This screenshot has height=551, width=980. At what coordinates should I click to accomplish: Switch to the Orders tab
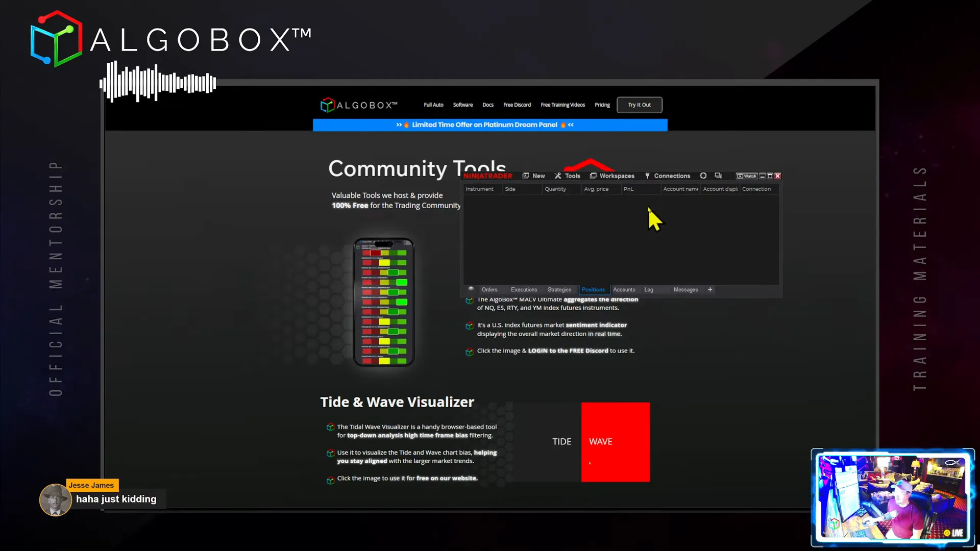click(x=489, y=289)
